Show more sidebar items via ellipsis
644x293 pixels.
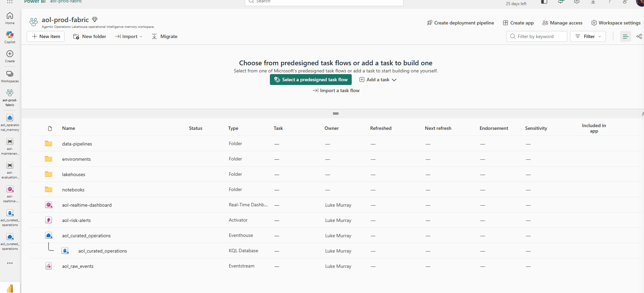point(10,263)
